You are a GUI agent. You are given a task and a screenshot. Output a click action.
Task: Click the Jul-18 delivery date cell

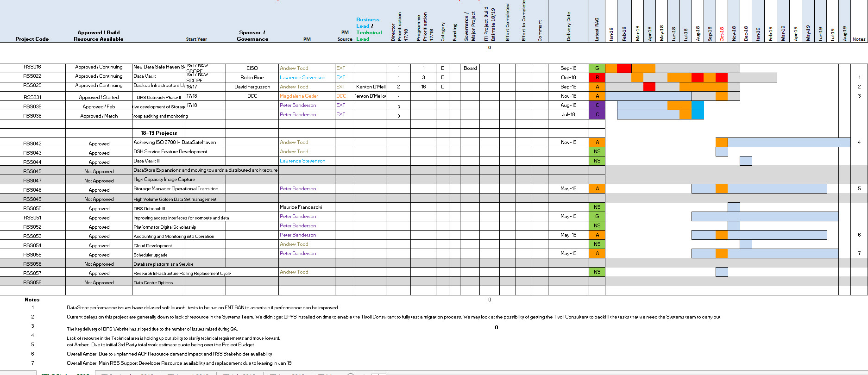coord(568,114)
